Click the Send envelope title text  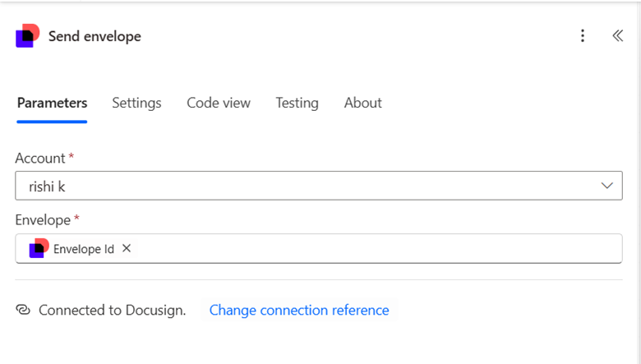(95, 36)
